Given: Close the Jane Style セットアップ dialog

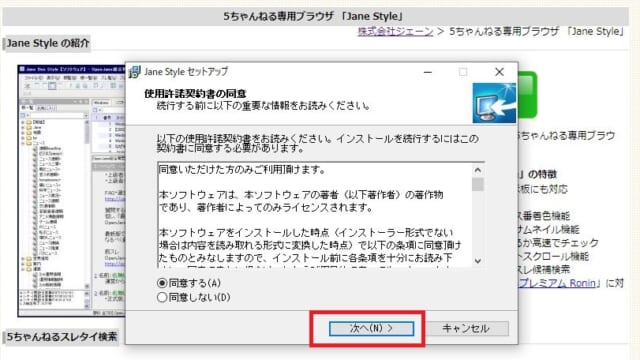Looking at the screenshot, I should pyautogui.click(x=499, y=72).
